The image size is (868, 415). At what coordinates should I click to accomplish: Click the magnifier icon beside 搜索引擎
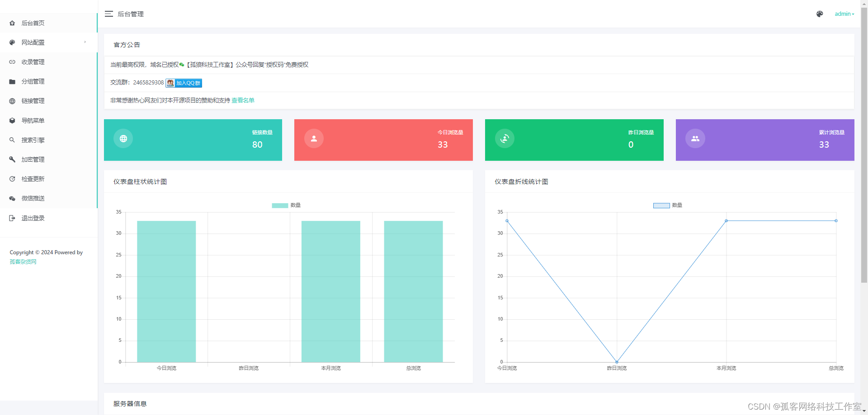pyautogui.click(x=12, y=140)
